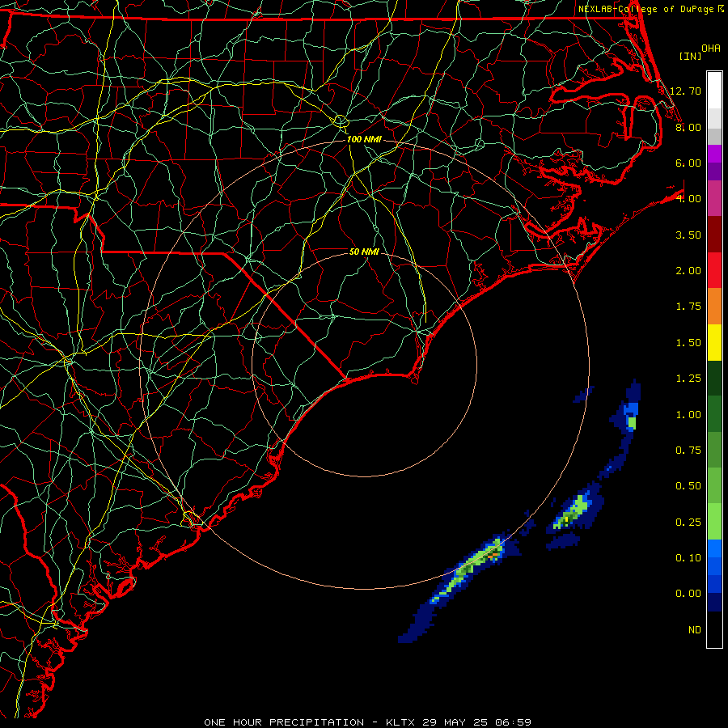This screenshot has width=728, height=728.
Task: Click the 1.00 scale value
Action: coord(688,415)
